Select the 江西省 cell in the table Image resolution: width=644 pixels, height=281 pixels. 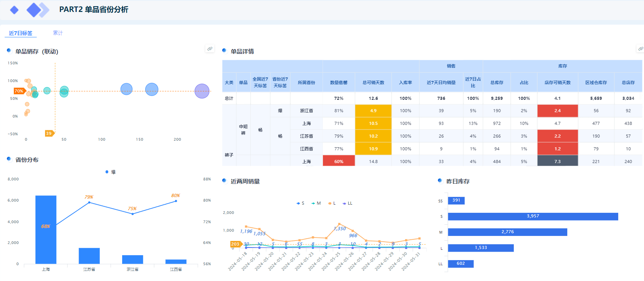pyautogui.click(x=306, y=149)
